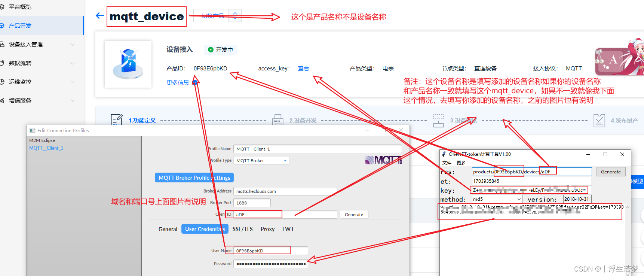
Task: Close the OneNET token tool window
Action: [622, 154]
